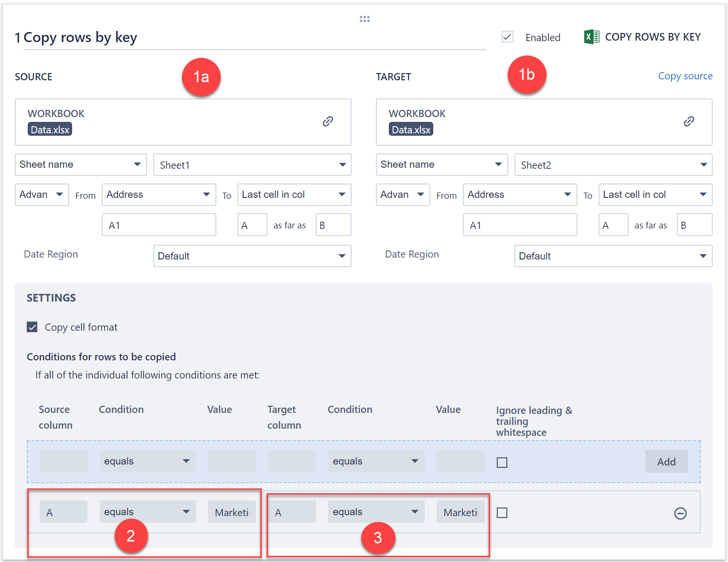Click the Data.xlsx tag in target workbook
The height and width of the screenshot is (562, 728).
click(411, 130)
